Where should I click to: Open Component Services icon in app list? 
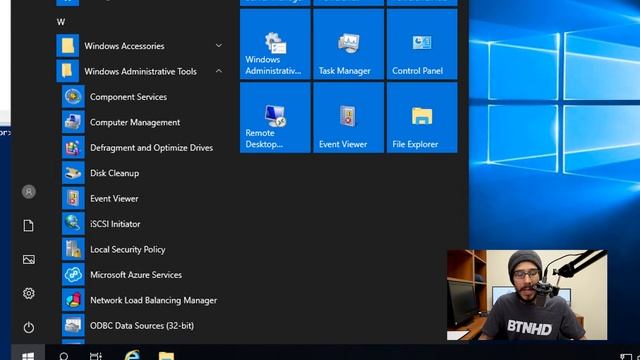pos(73,97)
